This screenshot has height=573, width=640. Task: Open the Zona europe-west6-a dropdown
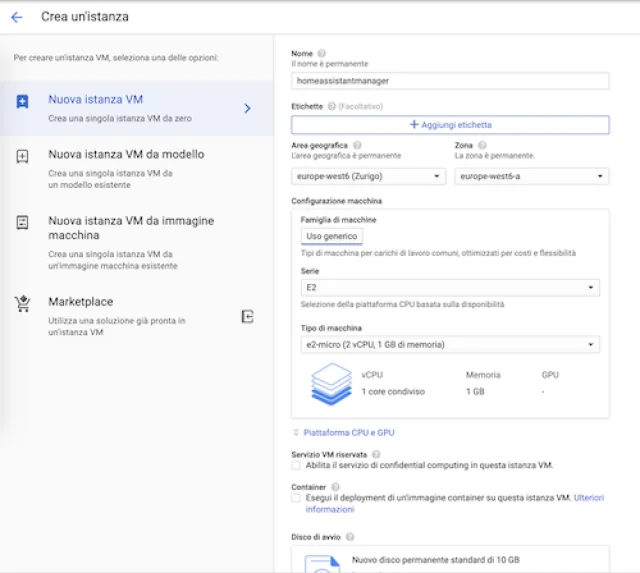pyautogui.click(x=531, y=176)
